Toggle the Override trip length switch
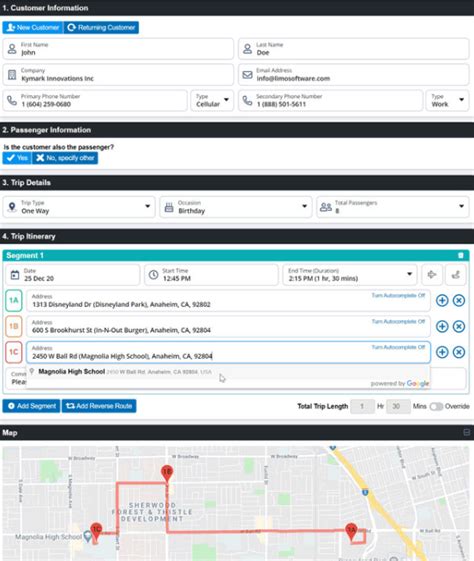 point(436,406)
